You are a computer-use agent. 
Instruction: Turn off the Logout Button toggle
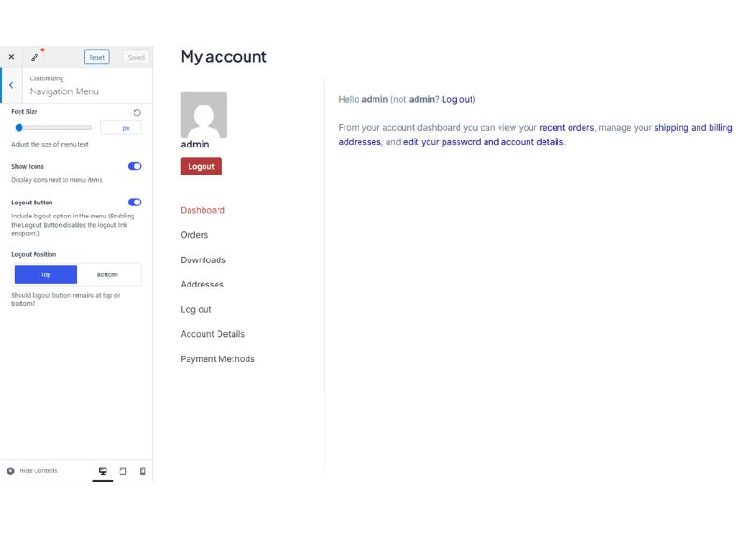[134, 202]
